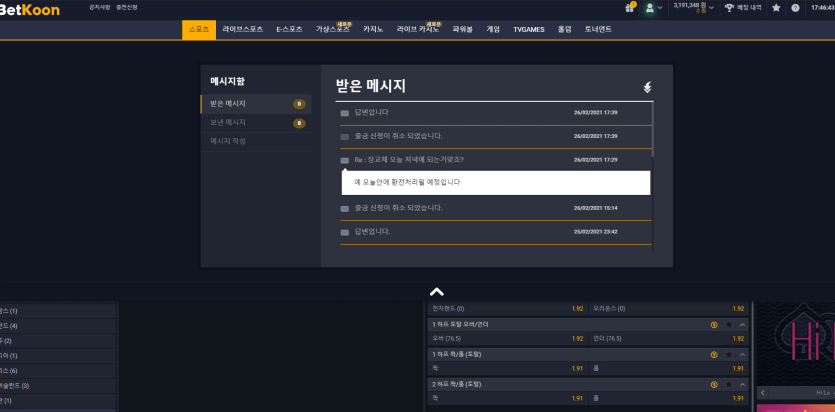Pick 홀 at 1.91 in 2 하프 market
The width and height of the screenshot is (835, 412).
click(x=668, y=398)
